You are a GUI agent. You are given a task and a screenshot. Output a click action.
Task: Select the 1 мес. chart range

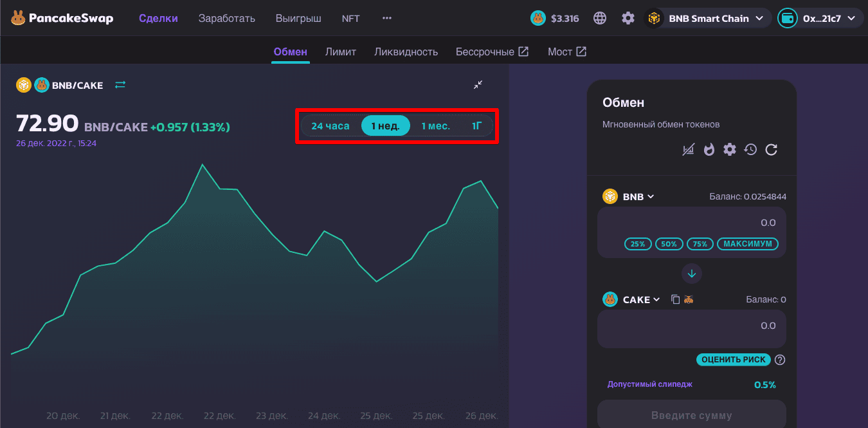(436, 126)
